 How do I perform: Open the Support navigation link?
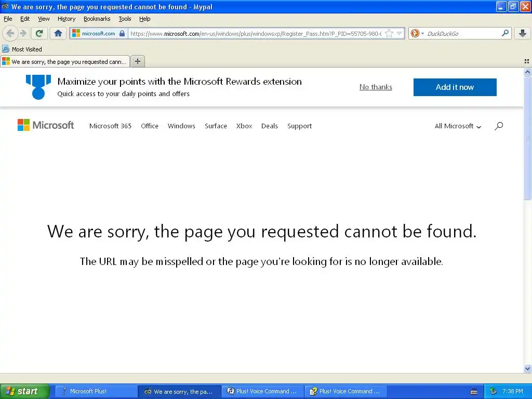tap(299, 126)
